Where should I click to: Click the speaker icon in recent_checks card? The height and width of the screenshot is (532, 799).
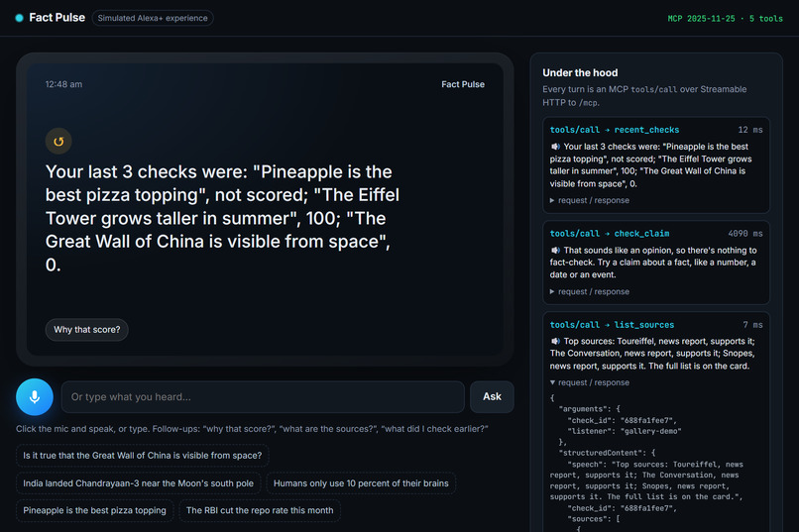click(555, 147)
